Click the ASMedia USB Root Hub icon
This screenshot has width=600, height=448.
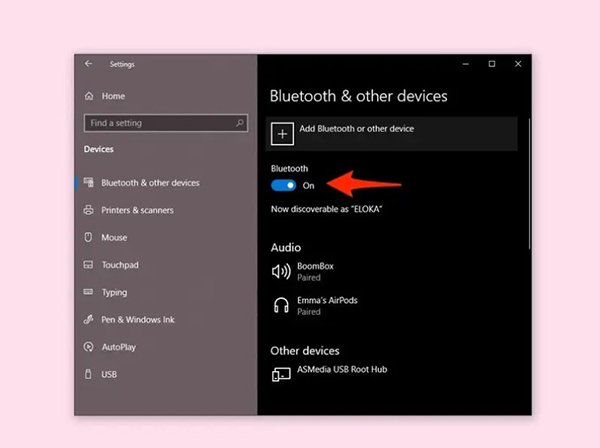point(281,374)
